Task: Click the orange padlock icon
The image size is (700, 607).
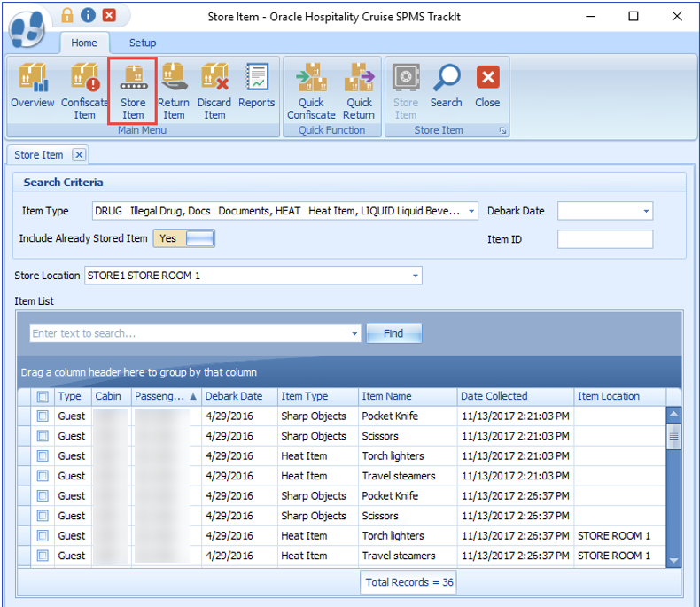Action: coord(67,16)
